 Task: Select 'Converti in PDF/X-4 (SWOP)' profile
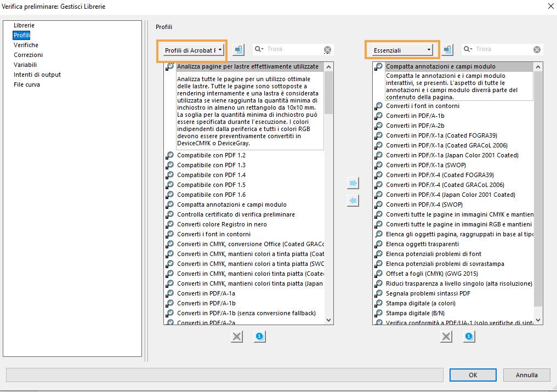tap(424, 204)
